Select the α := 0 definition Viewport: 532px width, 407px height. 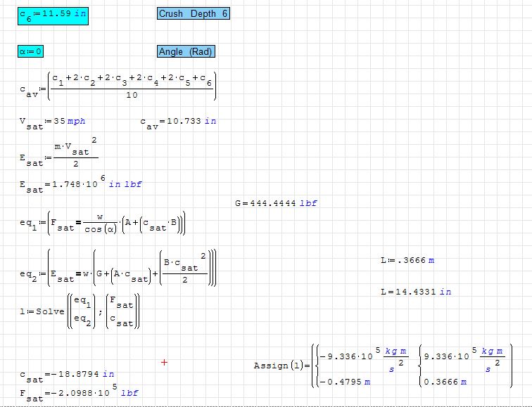pyautogui.click(x=32, y=51)
